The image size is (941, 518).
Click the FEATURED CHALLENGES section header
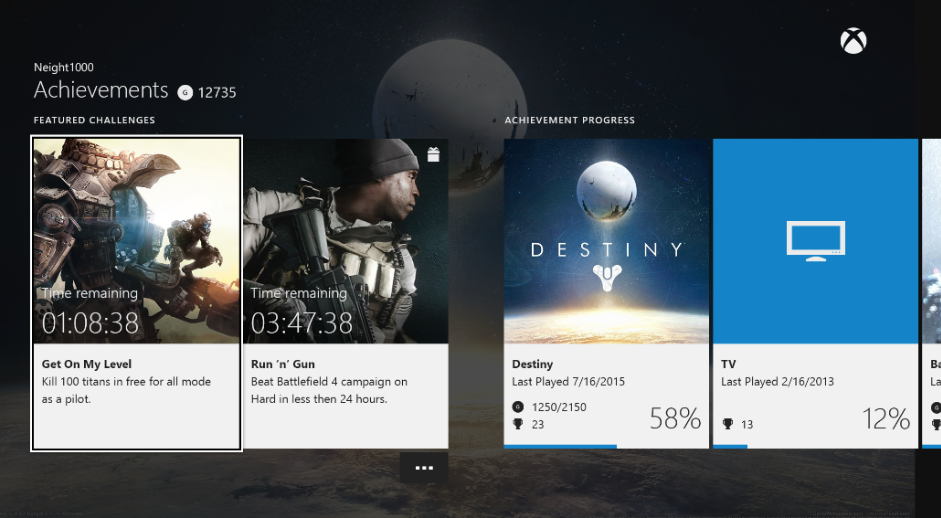point(94,120)
